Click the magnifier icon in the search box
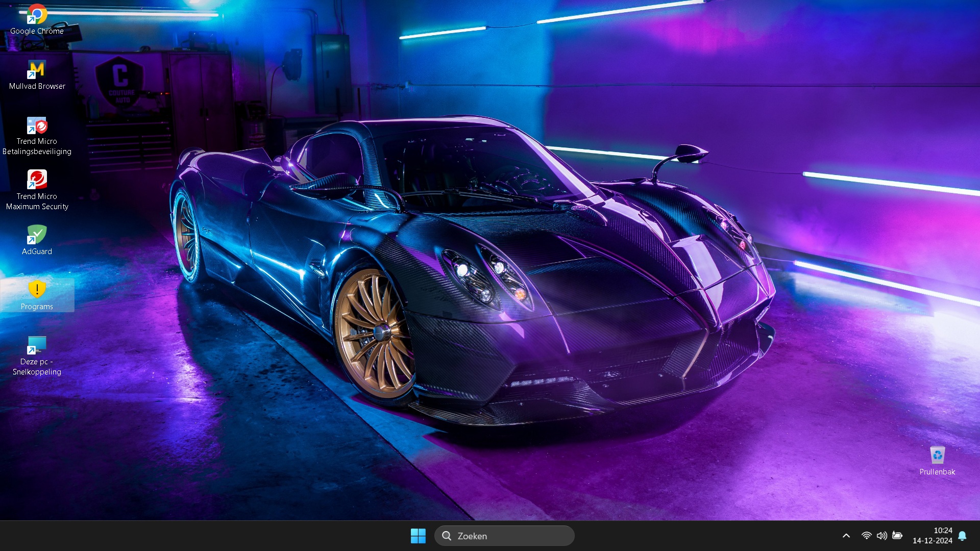Viewport: 980px width, 551px height. (x=447, y=536)
